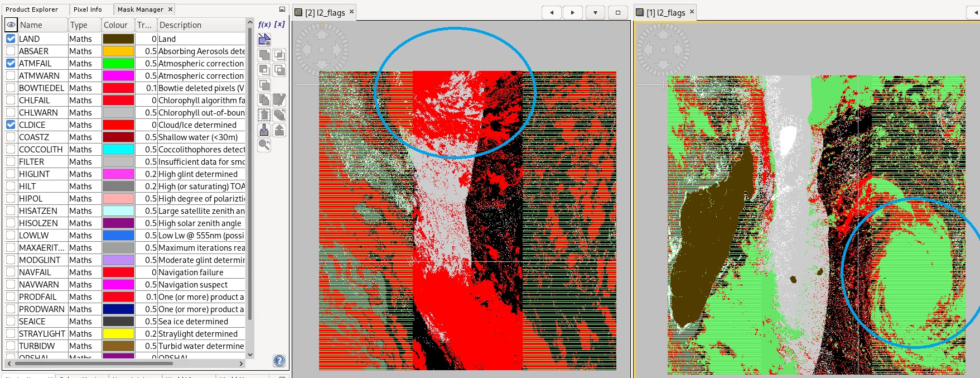Click the zoom to mask magnifier
The width and height of the screenshot is (980, 378).
coord(264,145)
